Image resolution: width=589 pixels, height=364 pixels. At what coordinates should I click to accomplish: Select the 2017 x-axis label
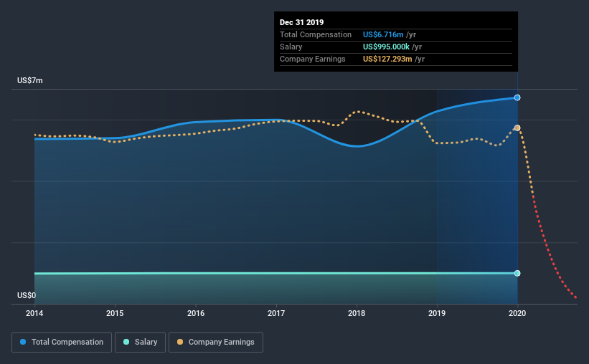pos(276,314)
